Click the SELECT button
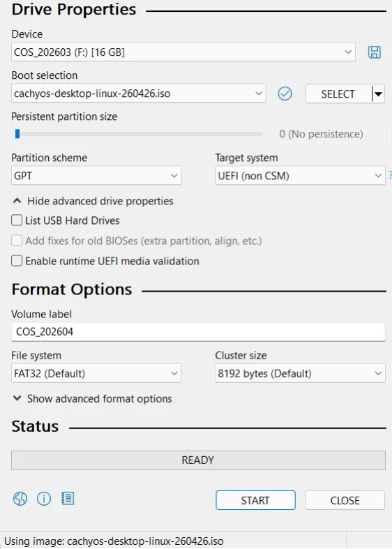This screenshot has width=392, height=549. 338,94
